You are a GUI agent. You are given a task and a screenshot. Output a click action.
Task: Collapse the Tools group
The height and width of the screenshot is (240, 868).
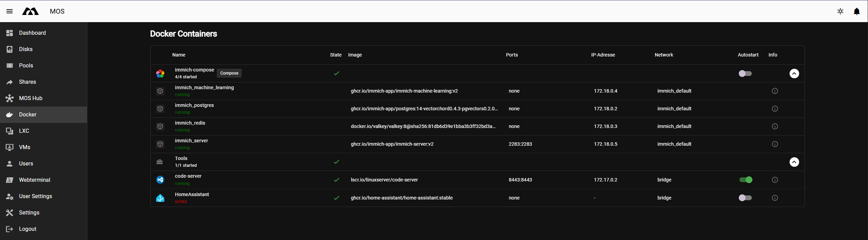click(x=794, y=162)
